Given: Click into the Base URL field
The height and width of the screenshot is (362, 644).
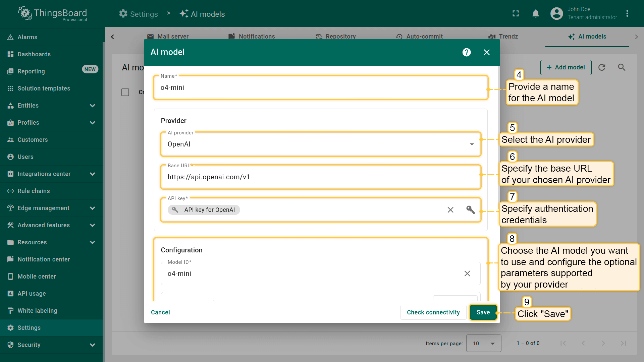Looking at the screenshot, I should (320, 177).
